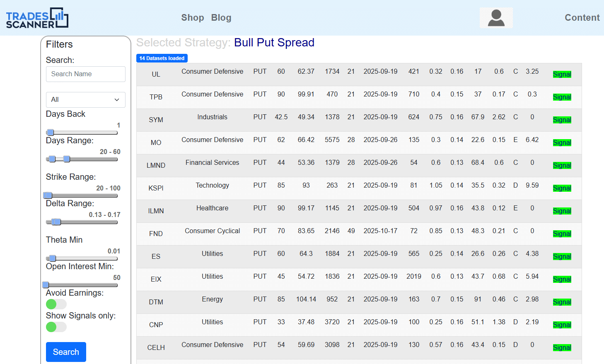Click the 14 Datasets loaded badge

(x=162, y=58)
